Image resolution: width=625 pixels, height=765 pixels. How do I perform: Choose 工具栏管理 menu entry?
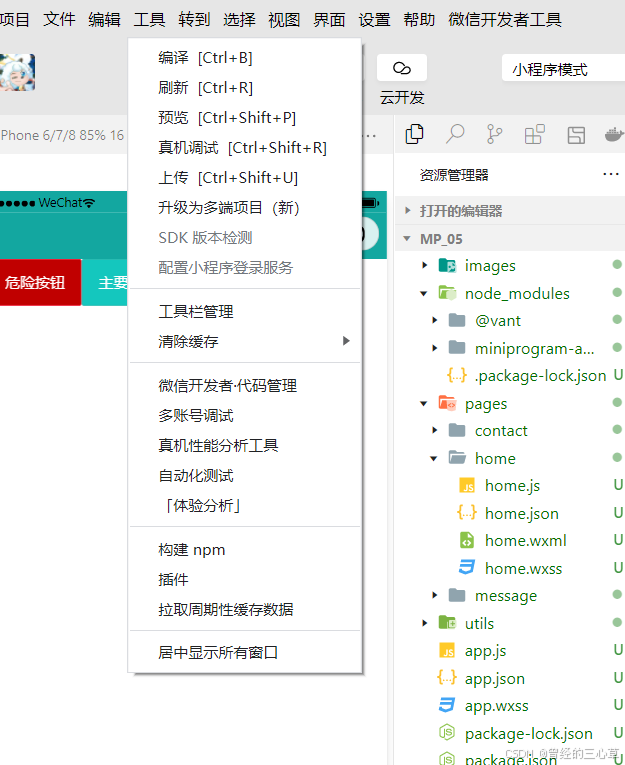(x=245, y=311)
